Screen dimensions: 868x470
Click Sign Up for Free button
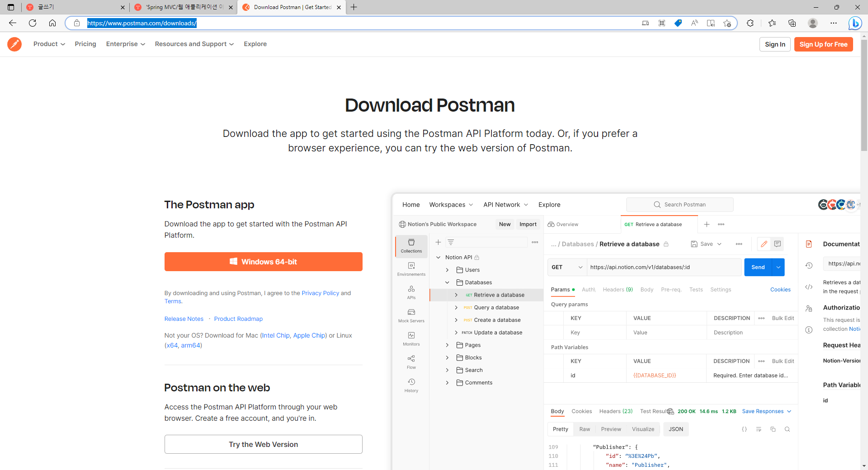(x=823, y=44)
